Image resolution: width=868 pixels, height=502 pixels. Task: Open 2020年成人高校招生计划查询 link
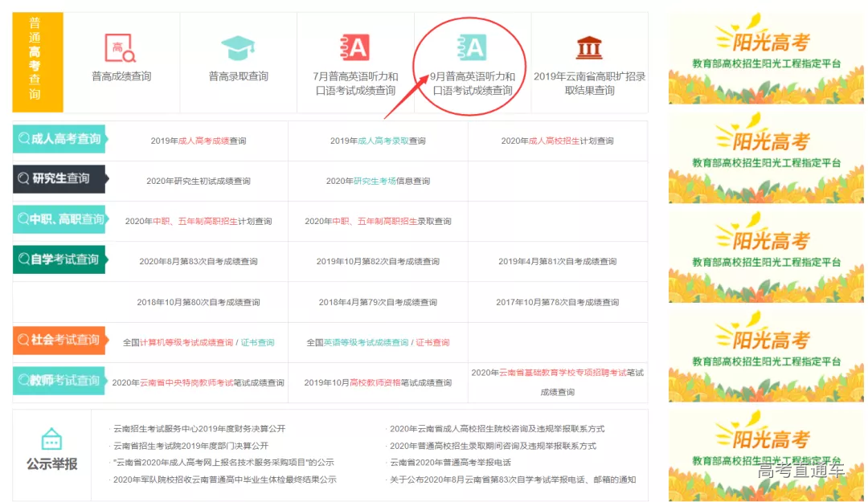(x=557, y=141)
